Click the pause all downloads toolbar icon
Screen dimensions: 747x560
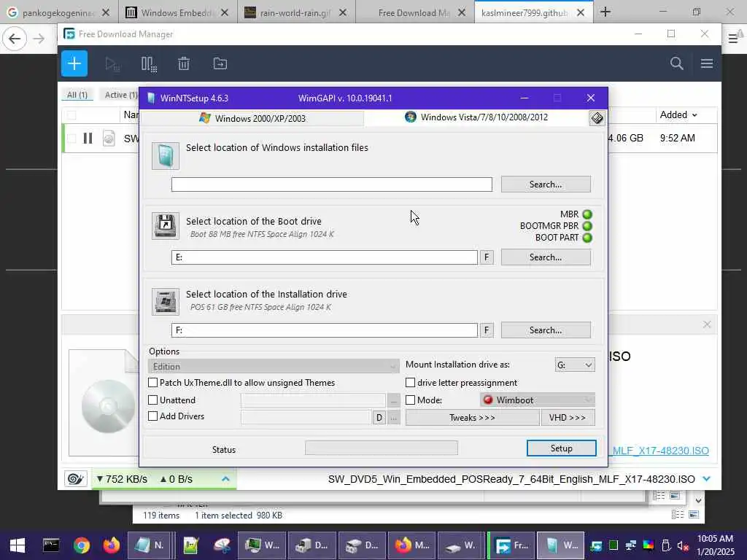click(149, 64)
